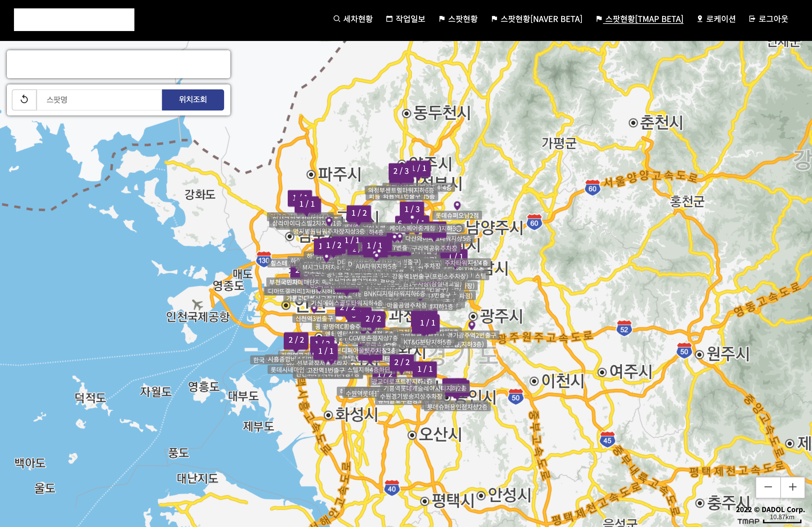Open the 세차현황 menu
Screen dimensions: 812x527
[x=353, y=19]
